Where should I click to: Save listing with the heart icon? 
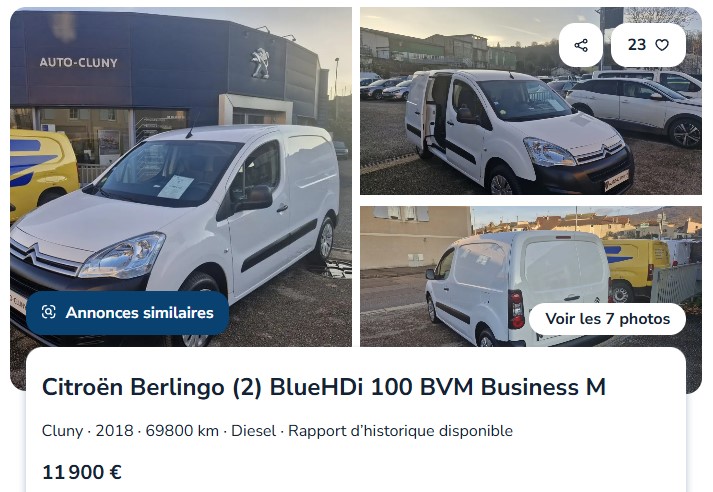662,45
